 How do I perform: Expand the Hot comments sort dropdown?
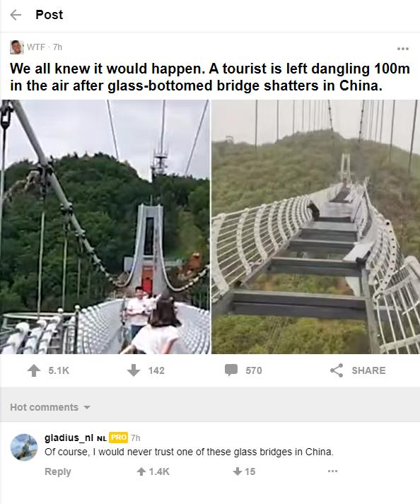49,407
